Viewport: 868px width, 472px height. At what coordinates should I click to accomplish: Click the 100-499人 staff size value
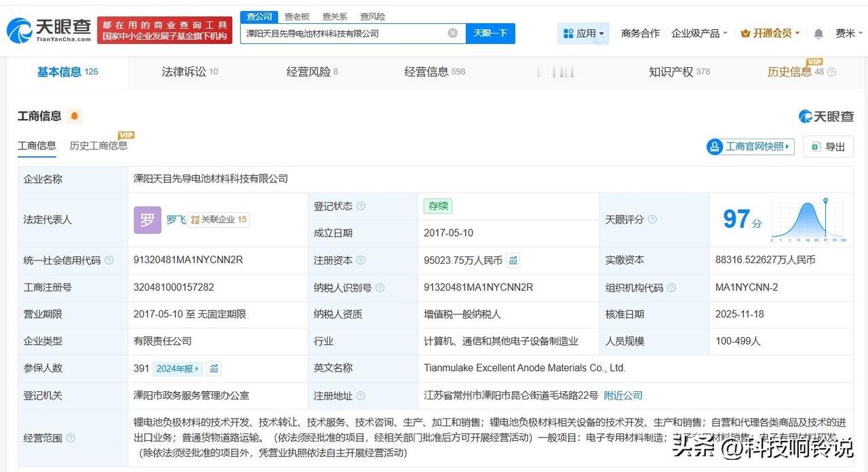(x=738, y=342)
